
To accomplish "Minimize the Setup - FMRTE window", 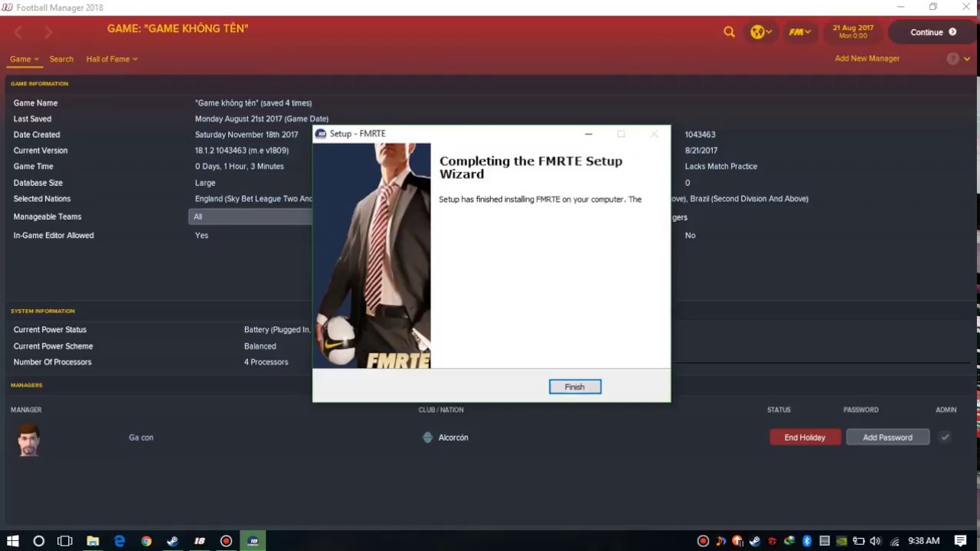I will tap(588, 134).
